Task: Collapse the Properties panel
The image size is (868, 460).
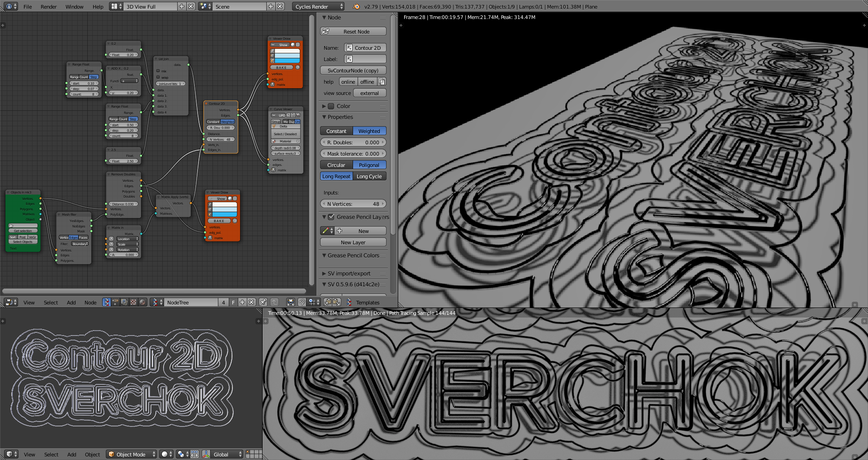Action: coord(324,117)
